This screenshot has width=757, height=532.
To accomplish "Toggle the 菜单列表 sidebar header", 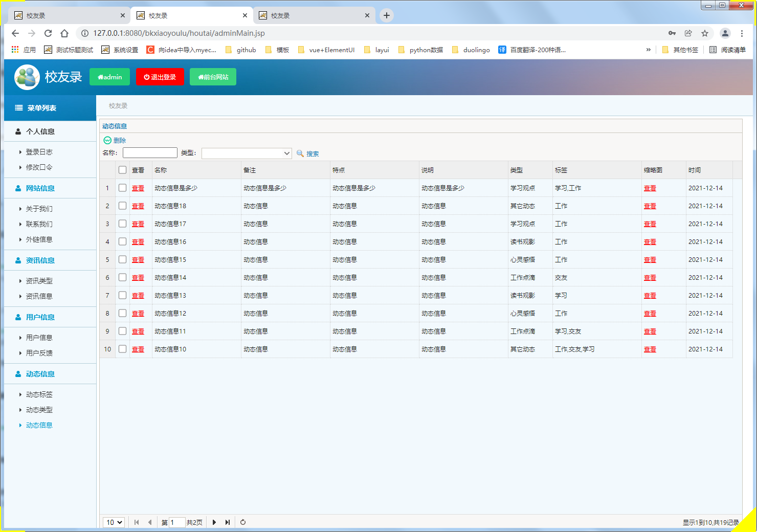I will tap(50, 108).
